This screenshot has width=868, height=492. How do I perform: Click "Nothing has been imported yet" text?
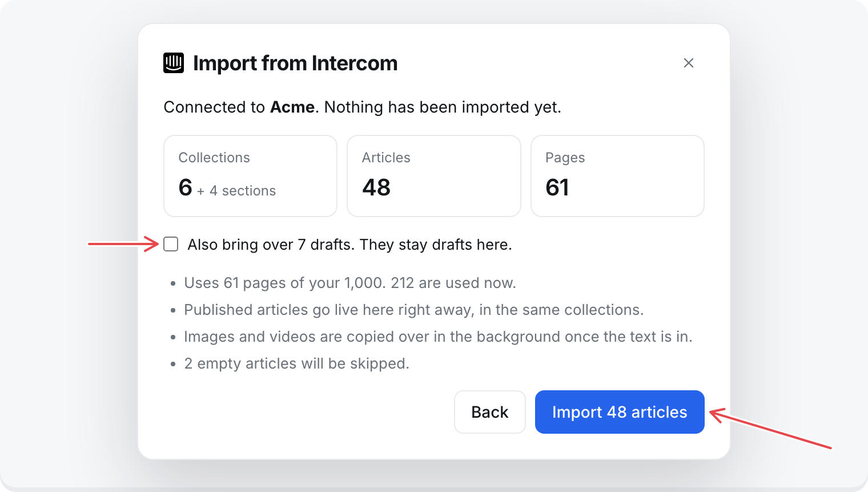click(443, 107)
